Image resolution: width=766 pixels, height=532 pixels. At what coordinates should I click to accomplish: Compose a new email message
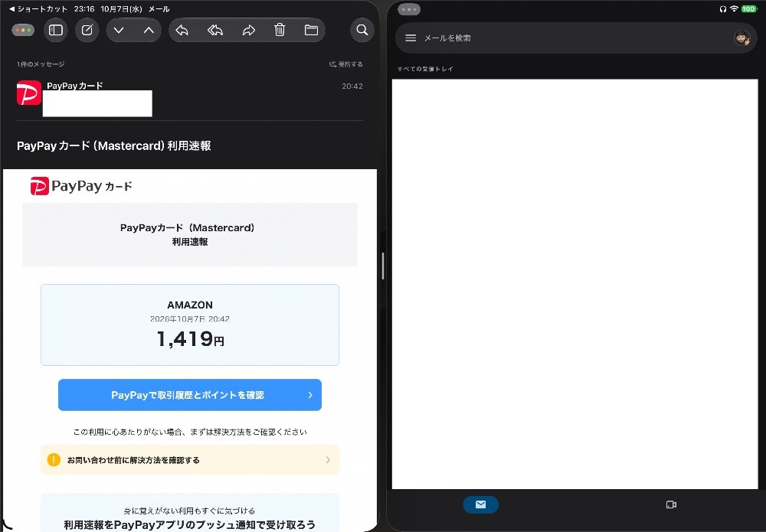tap(87, 31)
